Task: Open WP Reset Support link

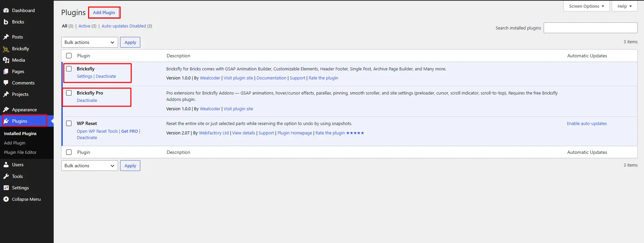Action: pyautogui.click(x=266, y=133)
